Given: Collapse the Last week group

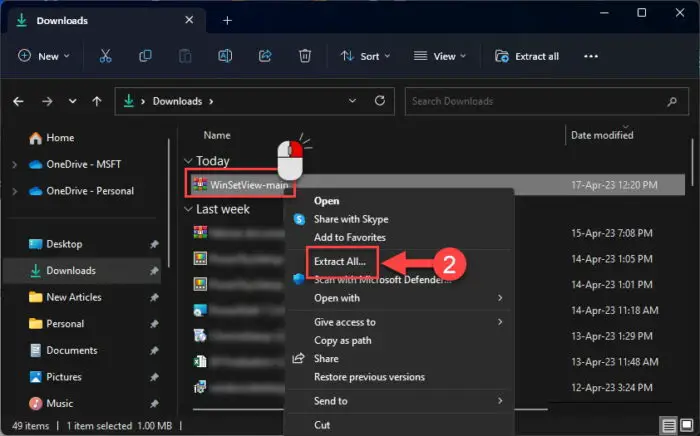Looking at the screenshot, I should [188, 209].
